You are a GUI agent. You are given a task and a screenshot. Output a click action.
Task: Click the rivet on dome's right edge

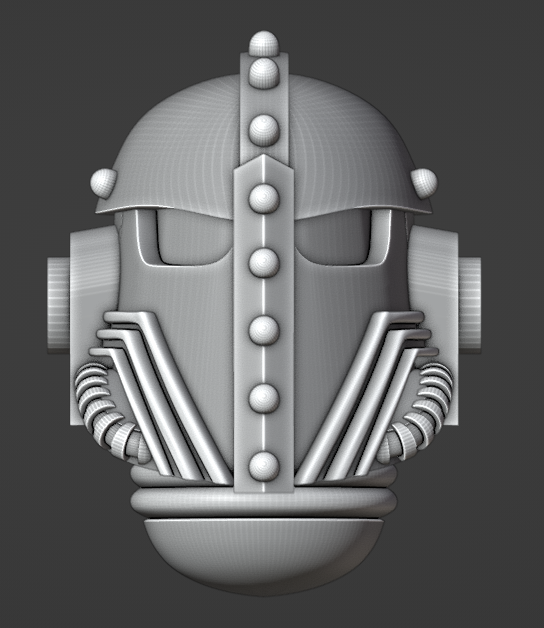click(x=424, y=183)
